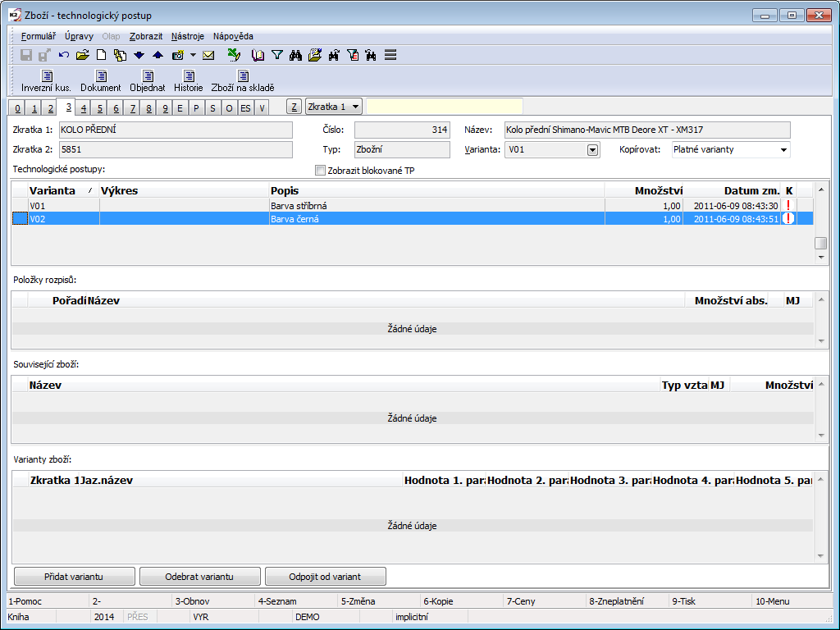Click the undo arrow toolbar icon
The image size is (840, 630).
(x=64, y=55)
